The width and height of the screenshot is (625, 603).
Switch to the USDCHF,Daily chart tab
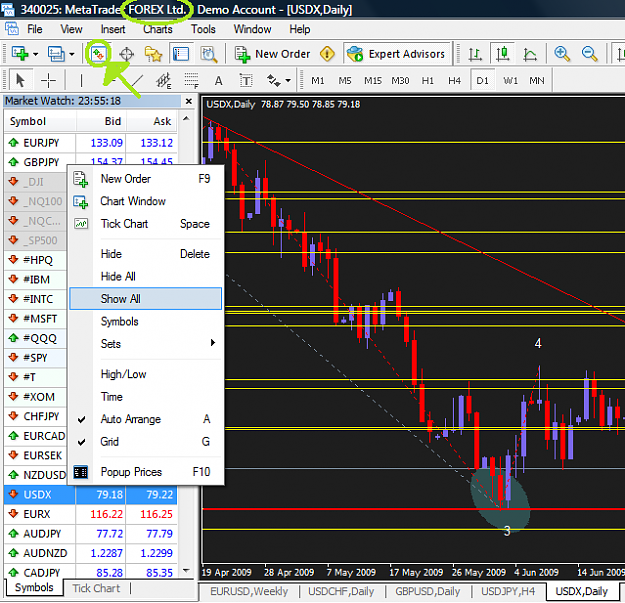[341, 591]
